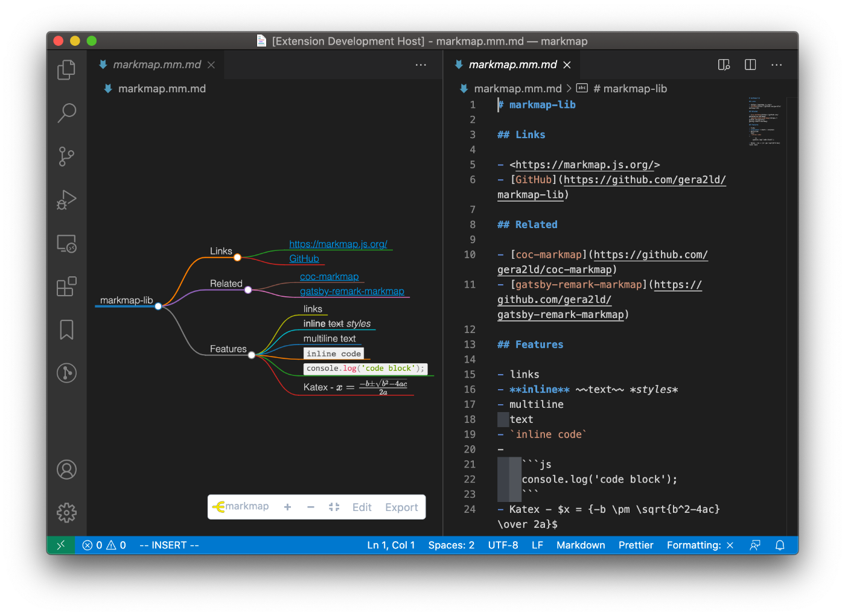This screenshot has width=845, height=616.
Task: Open Run and Debug view
Action: click(x=66, y=200)
